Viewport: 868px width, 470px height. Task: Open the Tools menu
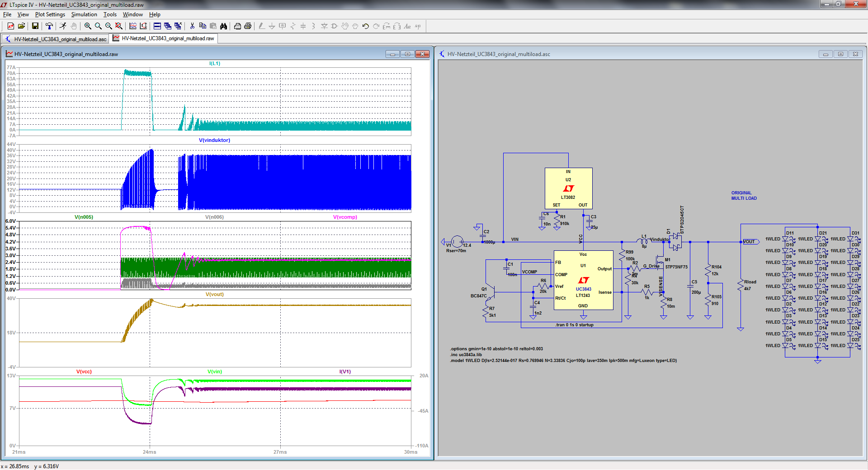(110, 14)
